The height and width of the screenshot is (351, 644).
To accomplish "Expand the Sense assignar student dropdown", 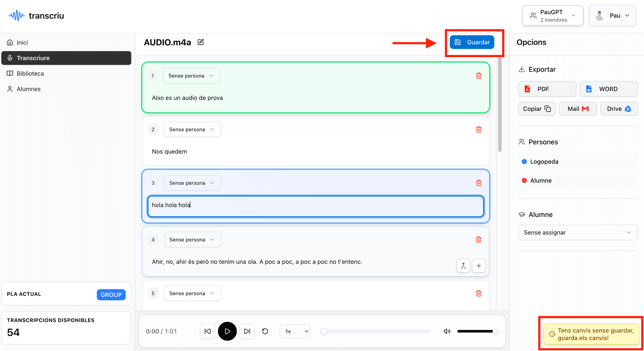I will point(578,233).
